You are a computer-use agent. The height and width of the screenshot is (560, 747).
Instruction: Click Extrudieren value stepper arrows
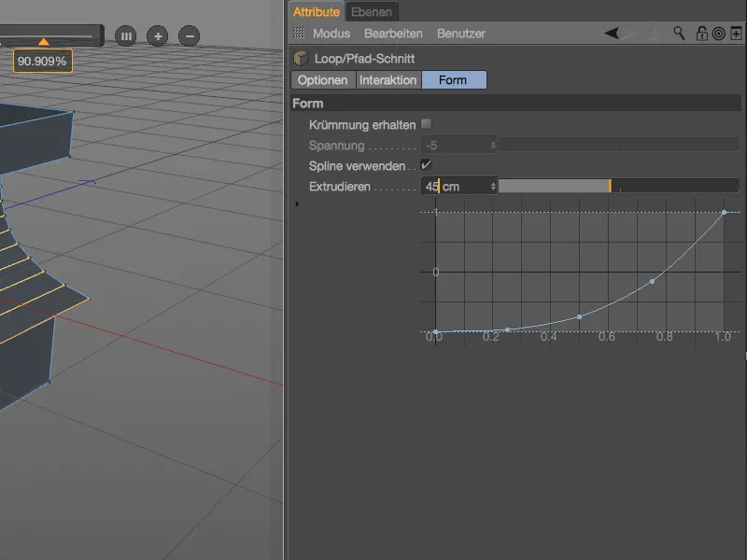493,186
